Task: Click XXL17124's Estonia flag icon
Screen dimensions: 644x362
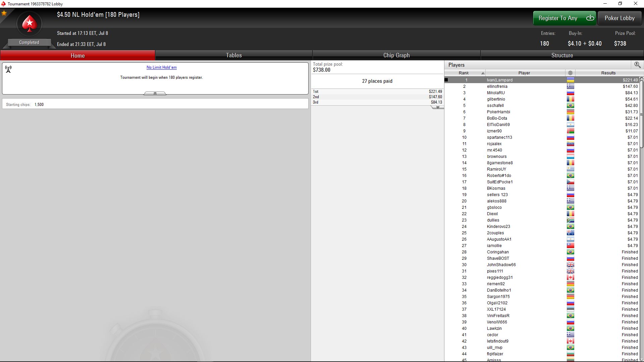Action: click(x=570, y=309)
